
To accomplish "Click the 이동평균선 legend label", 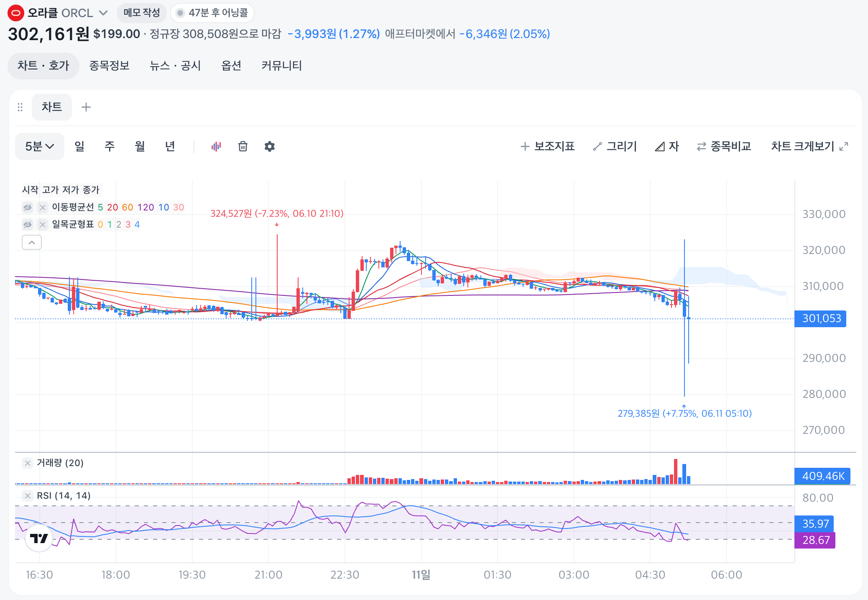I will point(73,208).
